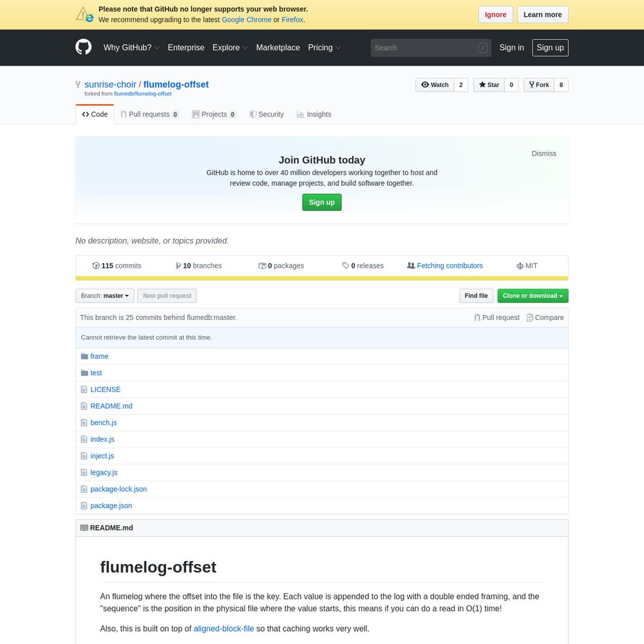The image size is (644, 644).
Task: Dismiss the Join GitHub today banner
Action: pyautogui.click(x=544, y=154)
